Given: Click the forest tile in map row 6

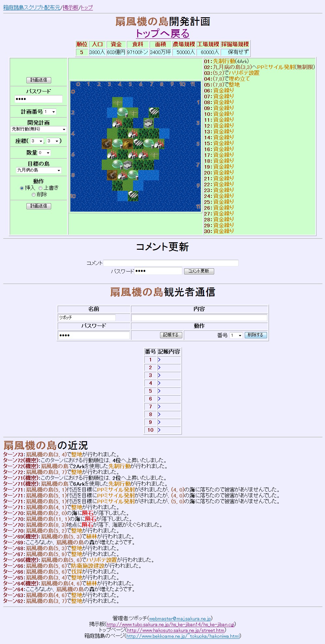Looking at the screenshot, I should coord(123,154).
